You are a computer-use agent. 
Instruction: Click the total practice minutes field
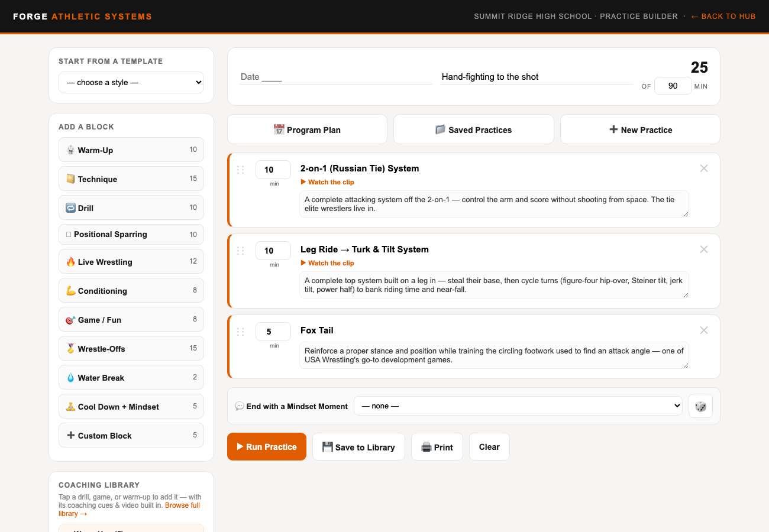click(673, 86)
